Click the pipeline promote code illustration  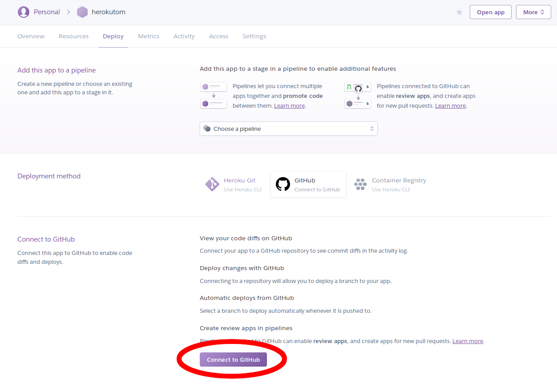click(214, 95)
